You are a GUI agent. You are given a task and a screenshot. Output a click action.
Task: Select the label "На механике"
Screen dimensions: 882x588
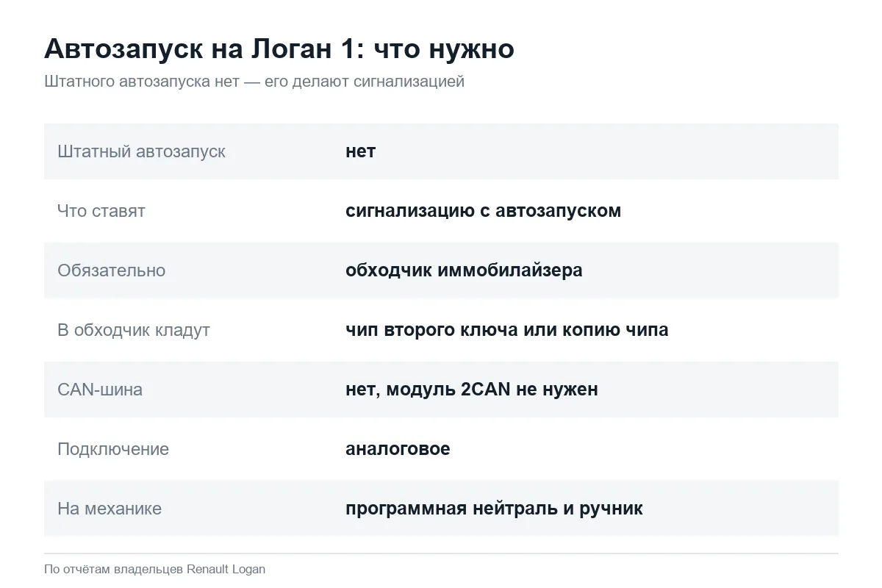pos(110,509)
